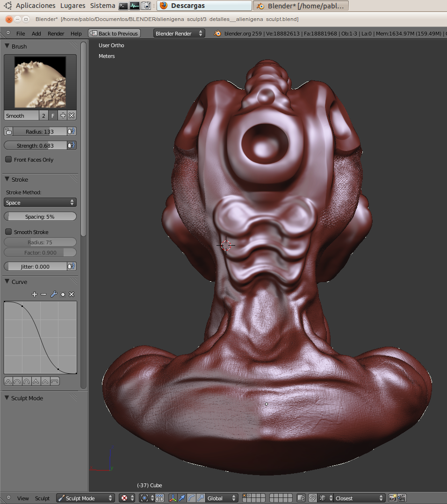
Task: Open snap element type selector
Action: (x=326, y=498)
